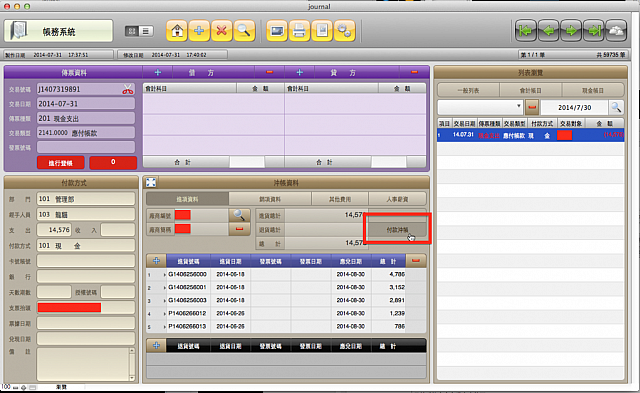Click the 交易類型 field 2141.0000 應付帳款

coord(86,133)
